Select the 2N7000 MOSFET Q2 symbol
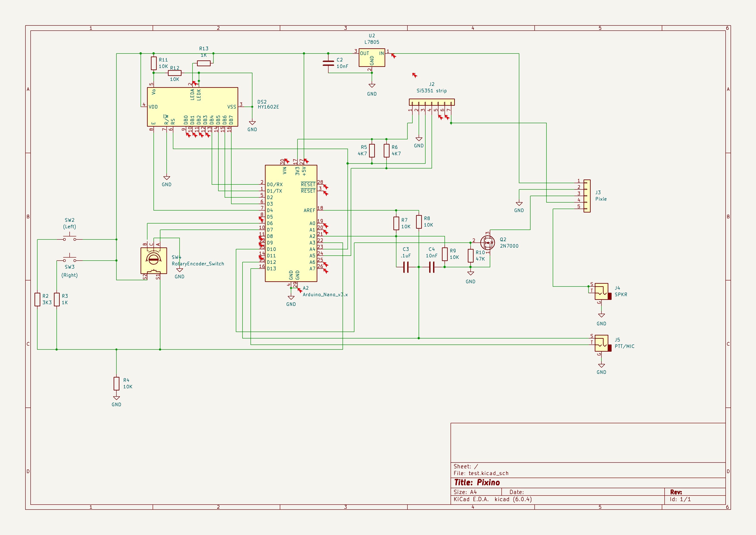This screenshot has width=756, height=535. click(x=487, y=243)
